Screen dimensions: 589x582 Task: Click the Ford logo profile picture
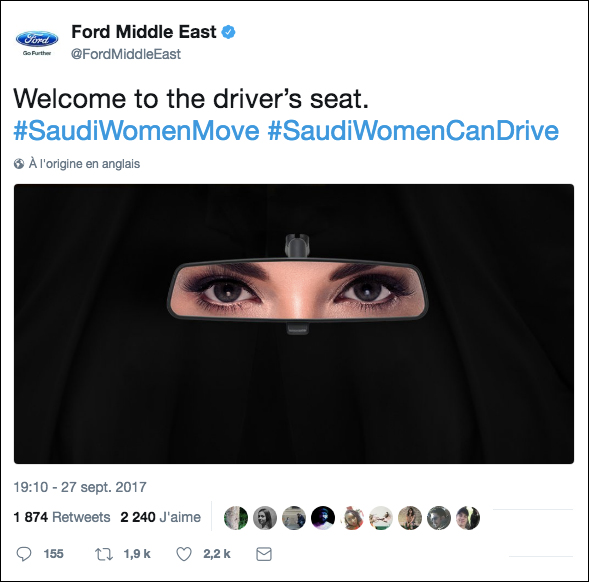coord(37,42)
